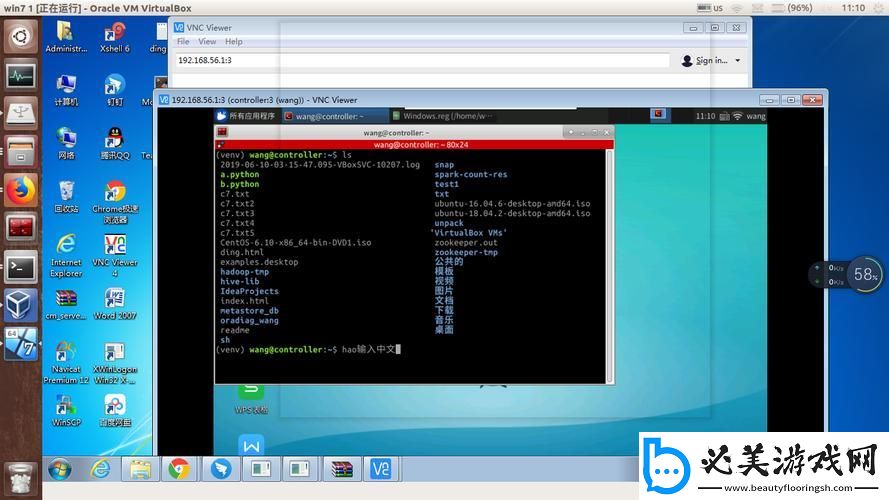
Task: Open the View menu in VNC Viewer
Action: click(207, 42)
